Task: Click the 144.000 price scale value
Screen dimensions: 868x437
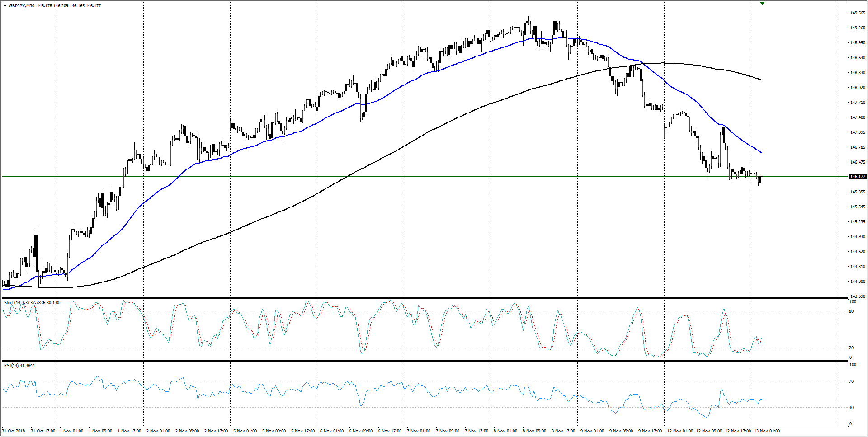Action: tap(858, 282)
